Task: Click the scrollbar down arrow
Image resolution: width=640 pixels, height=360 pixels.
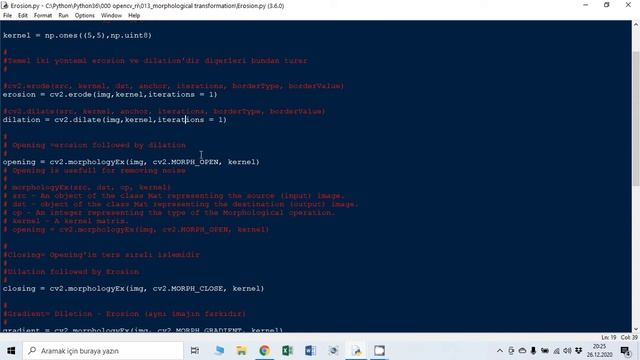Action: (636, 329)
